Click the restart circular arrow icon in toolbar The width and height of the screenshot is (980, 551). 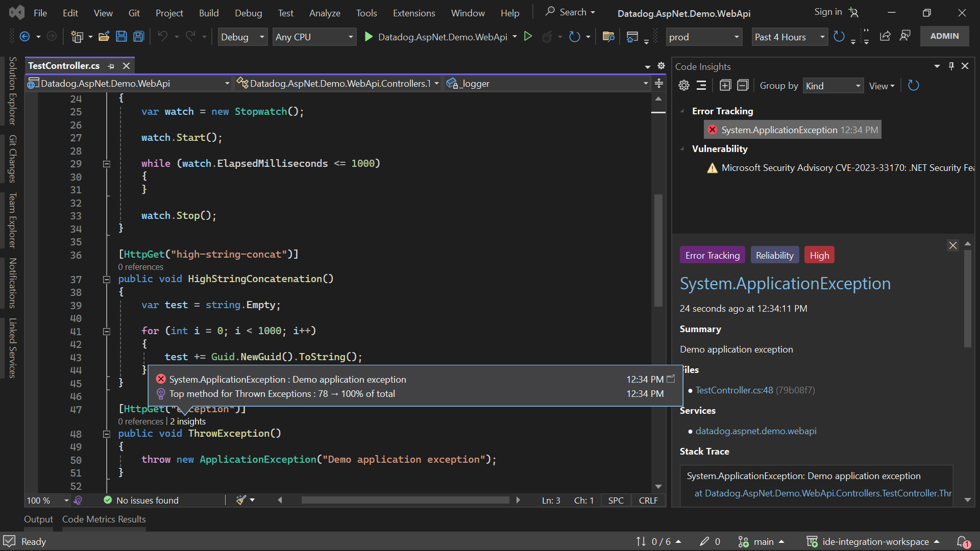click(575, 36)
